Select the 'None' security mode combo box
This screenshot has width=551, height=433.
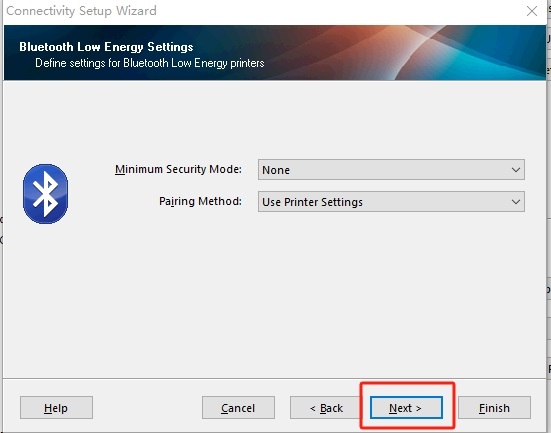391,170
